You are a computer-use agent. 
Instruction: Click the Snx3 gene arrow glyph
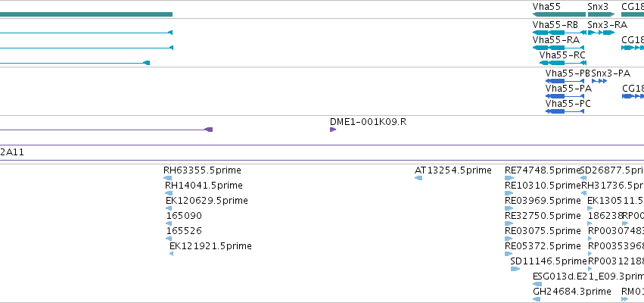pyautogui.click(x=602, y=14)
